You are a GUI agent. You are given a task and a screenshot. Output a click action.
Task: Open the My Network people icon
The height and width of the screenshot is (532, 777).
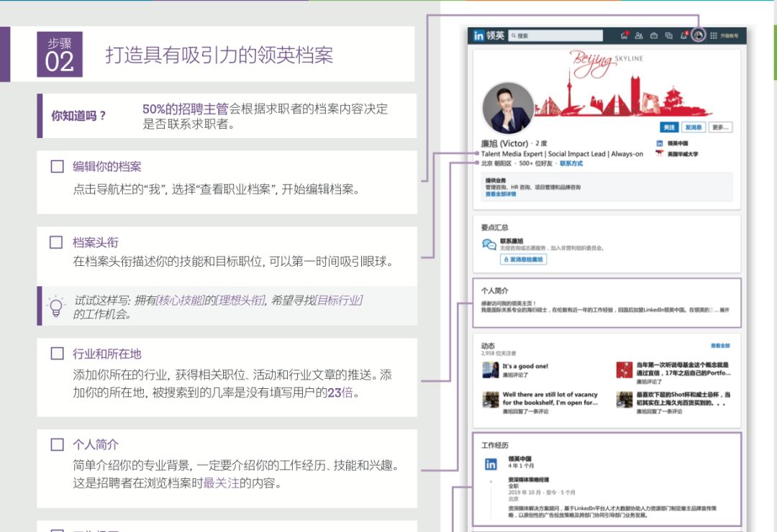pos(639,35)
